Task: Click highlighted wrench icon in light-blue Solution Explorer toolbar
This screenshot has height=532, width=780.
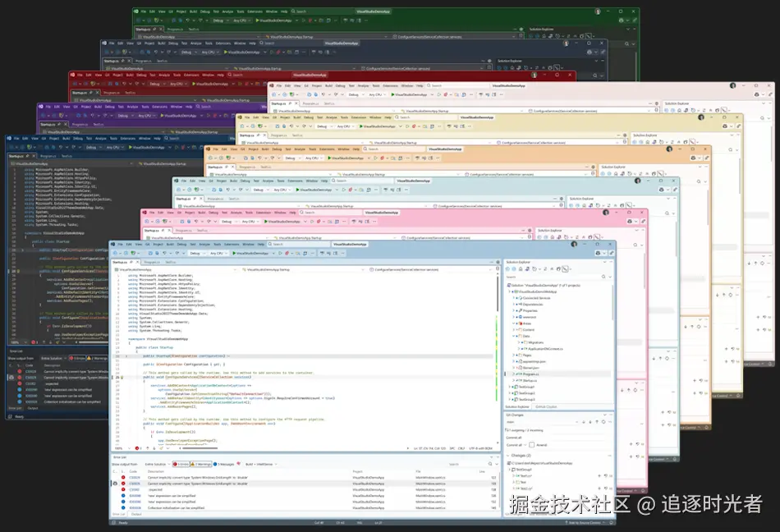Action: point(565,269)
